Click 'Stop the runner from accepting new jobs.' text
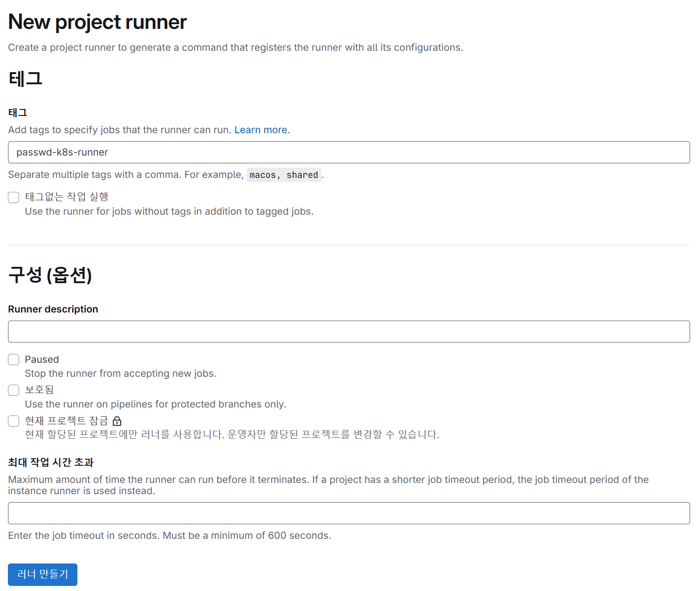 pyautogui.click(x=121, y=374)
